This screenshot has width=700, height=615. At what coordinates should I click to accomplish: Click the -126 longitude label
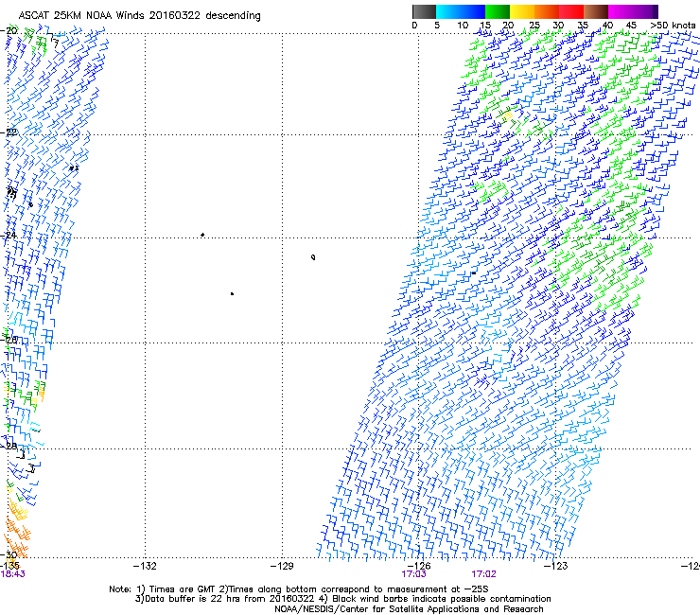tap(419, 566)
